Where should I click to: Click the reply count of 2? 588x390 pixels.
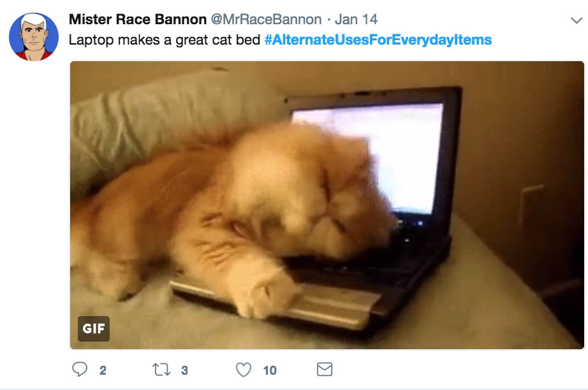[103, 370]
